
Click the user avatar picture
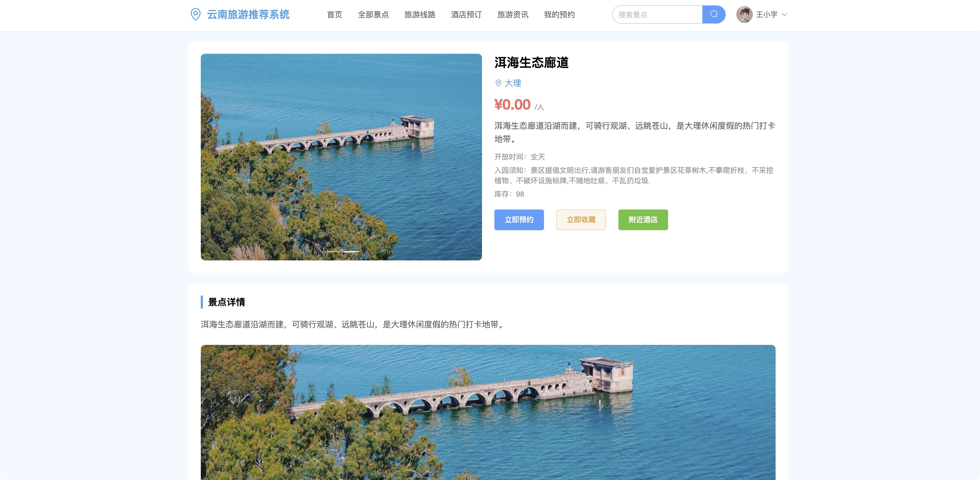click(744, 14)
